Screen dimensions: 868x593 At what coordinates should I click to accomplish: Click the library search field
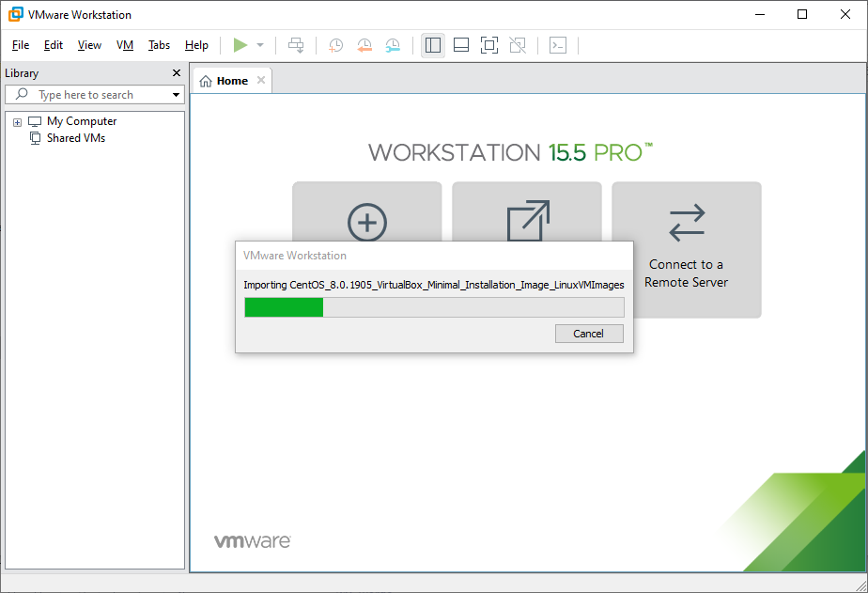click(x=95, y=95)
